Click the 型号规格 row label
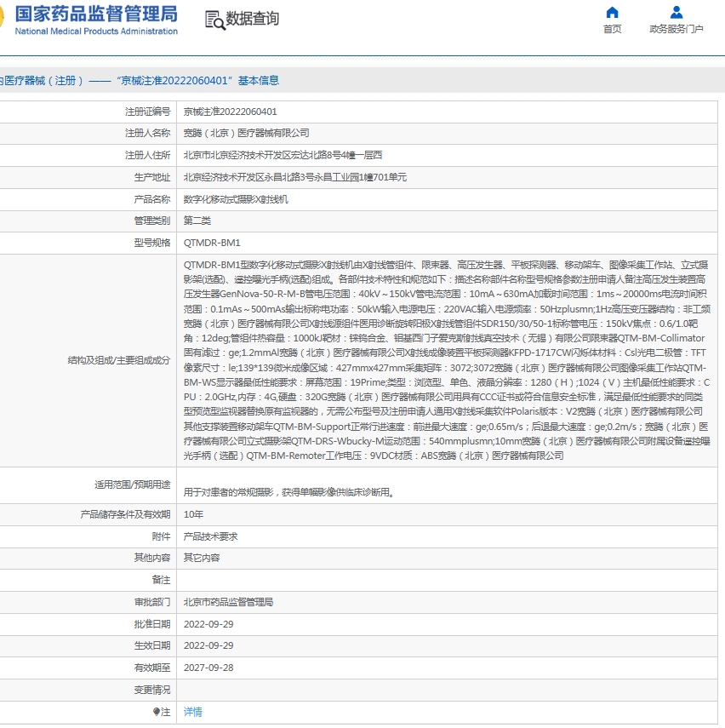The width and height of the screenshot is (725, 728). [x=152, y=243]
